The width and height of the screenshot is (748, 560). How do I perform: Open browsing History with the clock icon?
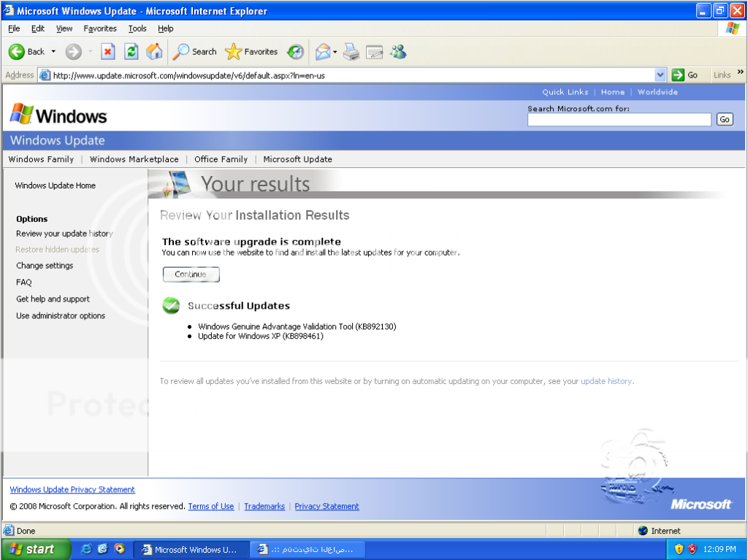295,52
